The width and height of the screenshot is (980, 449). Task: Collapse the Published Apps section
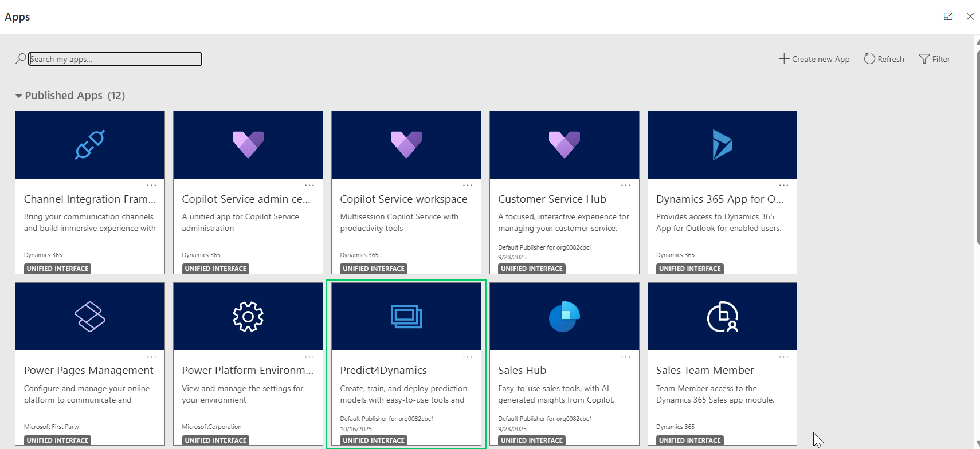pos(19,96)
